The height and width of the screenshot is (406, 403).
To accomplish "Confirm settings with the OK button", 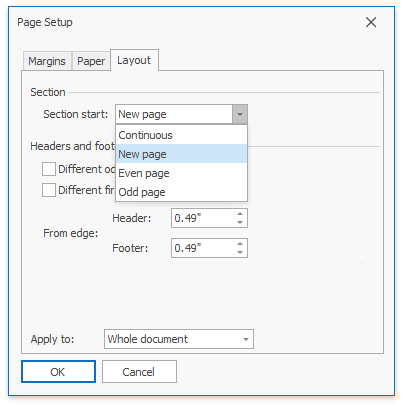I will click(x=58, y=372).
